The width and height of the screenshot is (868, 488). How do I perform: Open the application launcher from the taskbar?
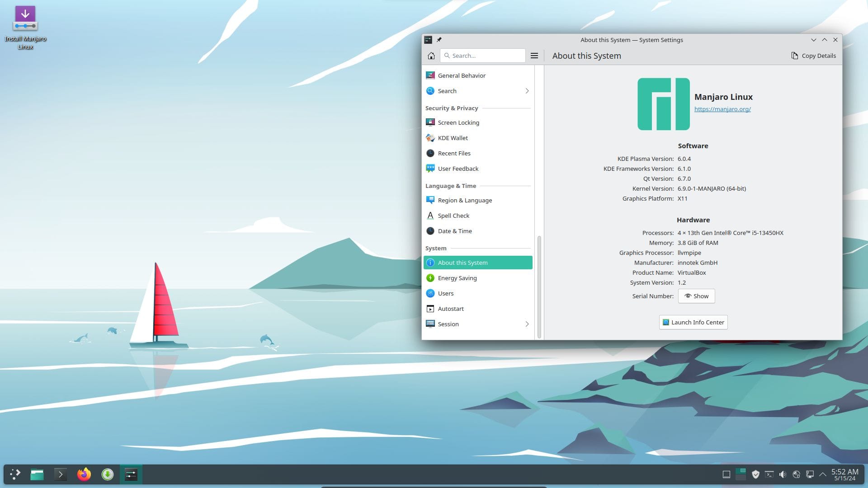click(x=15, y=474)
